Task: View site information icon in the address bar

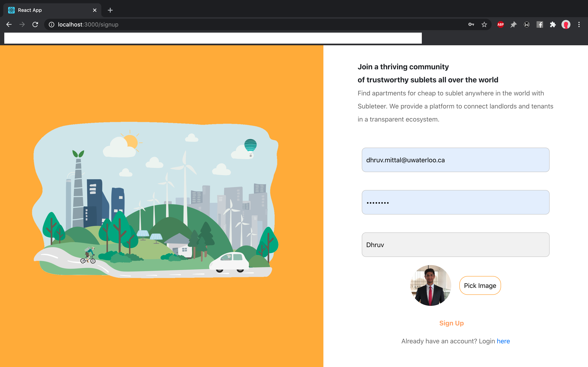Action: point(51,24)
